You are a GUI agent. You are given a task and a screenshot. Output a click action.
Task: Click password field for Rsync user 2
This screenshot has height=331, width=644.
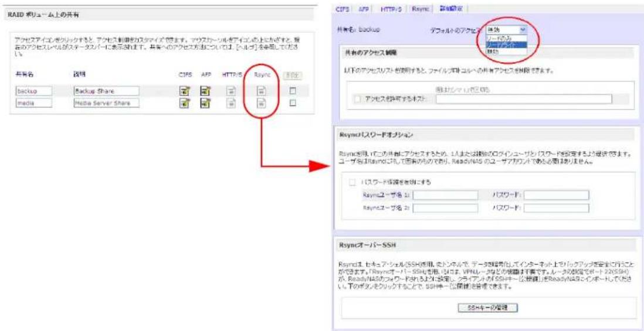click(x=557, y=208)
